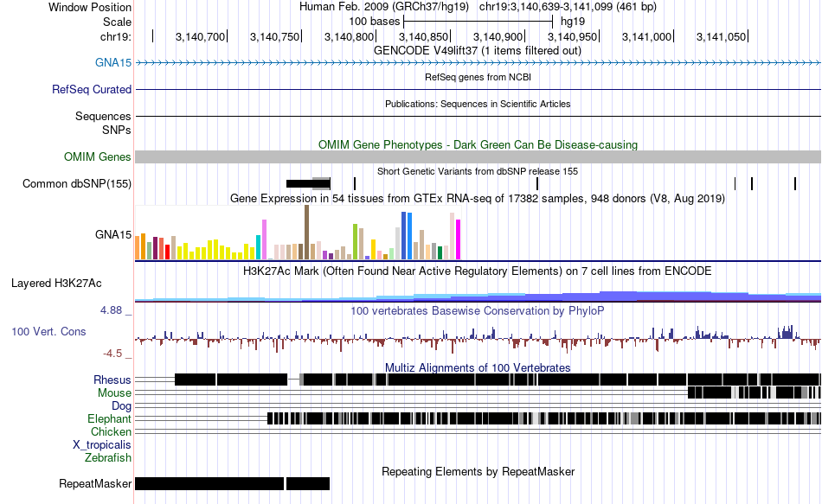Click the 3,140,850 ruler position

424,36
